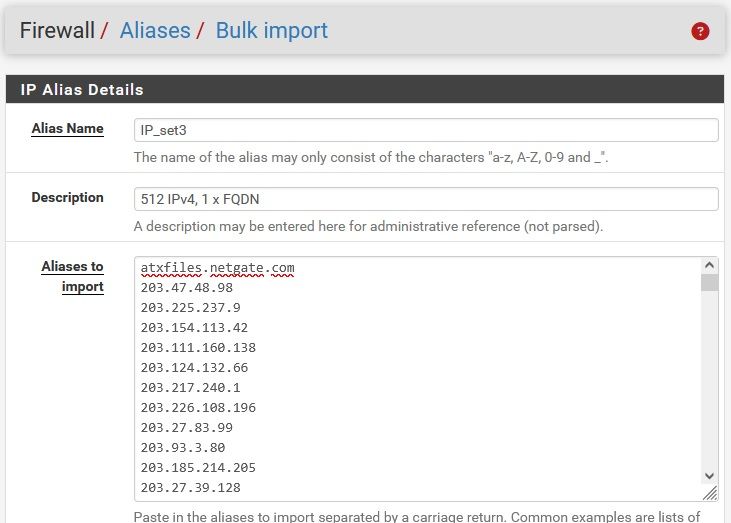Click the Aliases to import label
This screenshot has height=523, width=731.
click(72, 276)
